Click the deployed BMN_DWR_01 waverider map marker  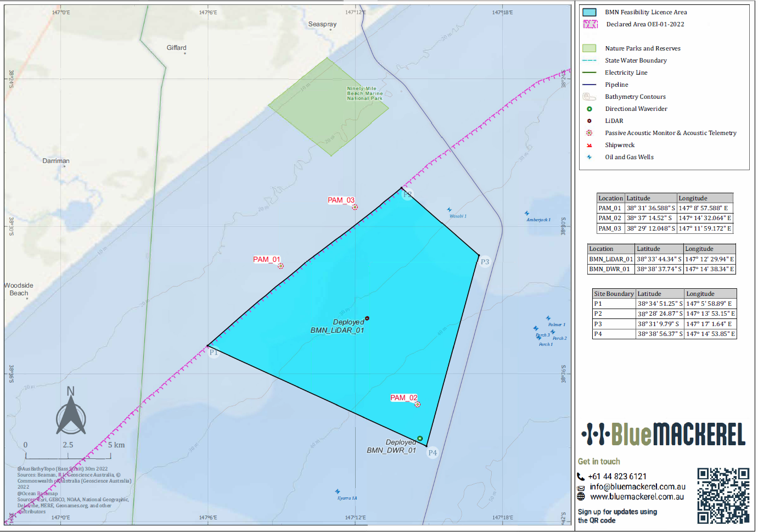[x=420, y=439]
